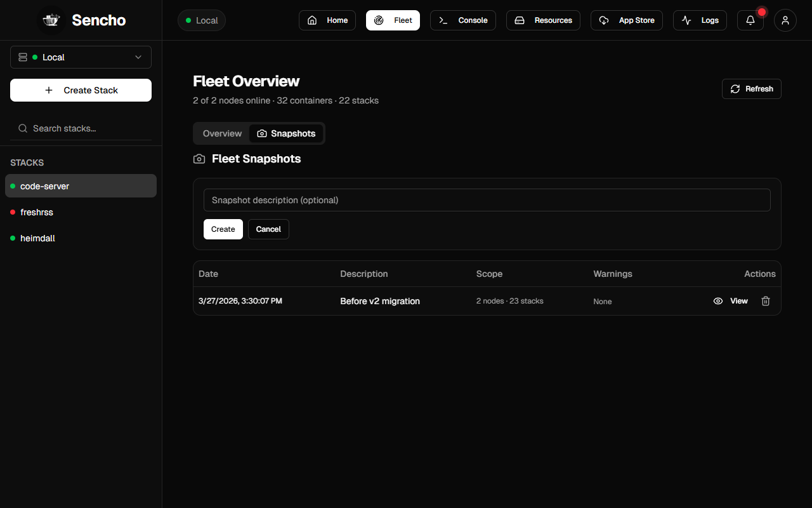Screen dimensions: 812x508
Task: Go to the Home page
Action: pos(327,20)
